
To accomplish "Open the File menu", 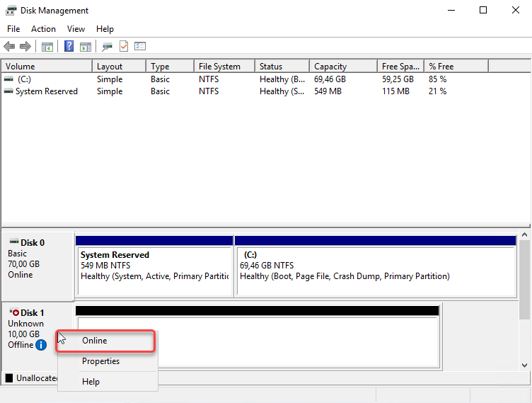I will point(13,29).
